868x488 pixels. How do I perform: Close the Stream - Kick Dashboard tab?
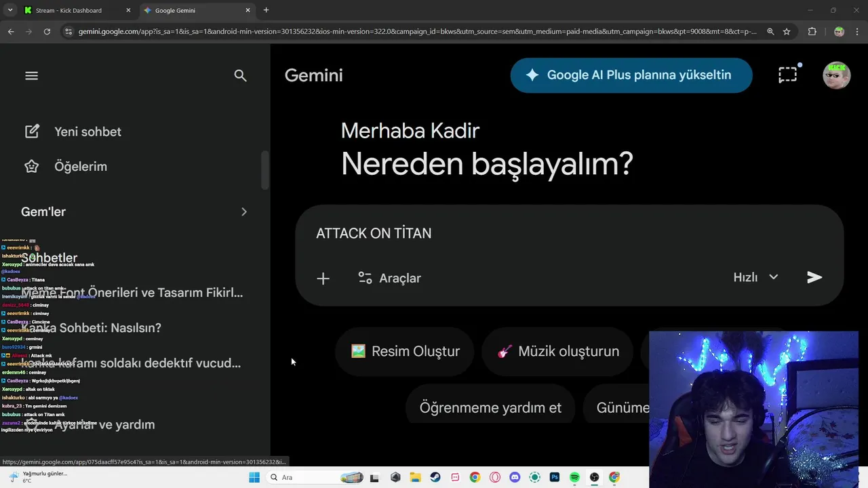128,10
